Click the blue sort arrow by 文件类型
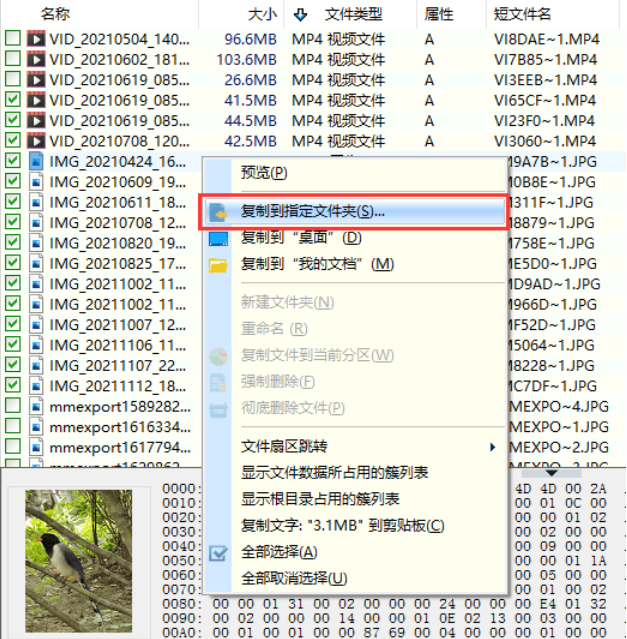627x639 pixels. [300, 15]
